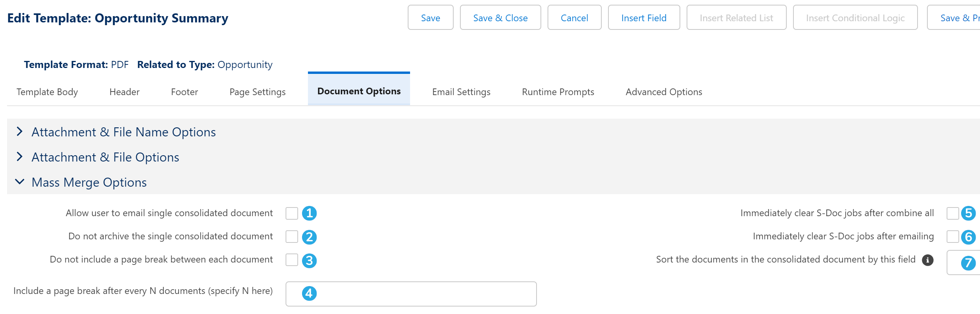Click the Insert Field button
The width and height of the screenshot is (980, 314).
pos(644,18)
